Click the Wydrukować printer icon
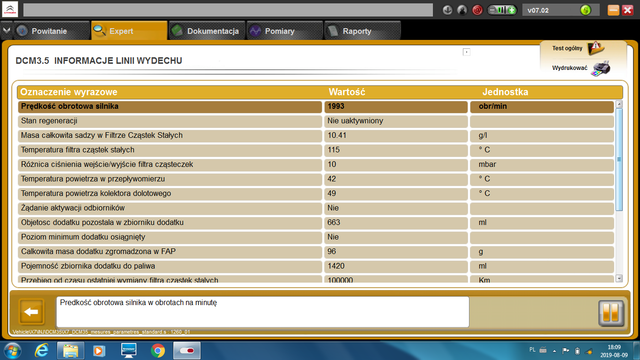 pyautogui.click(x=601, y=69)
